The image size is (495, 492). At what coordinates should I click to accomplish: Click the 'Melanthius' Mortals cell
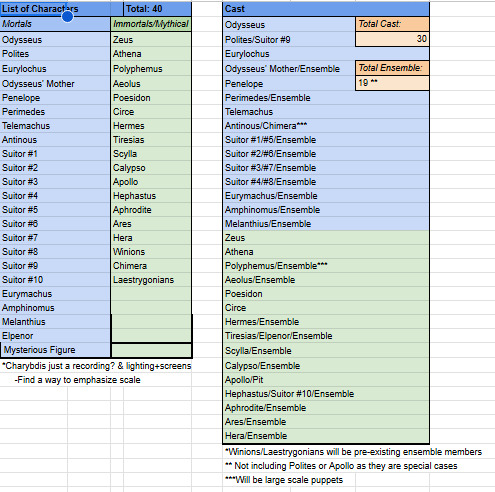[x=55, y=322]
